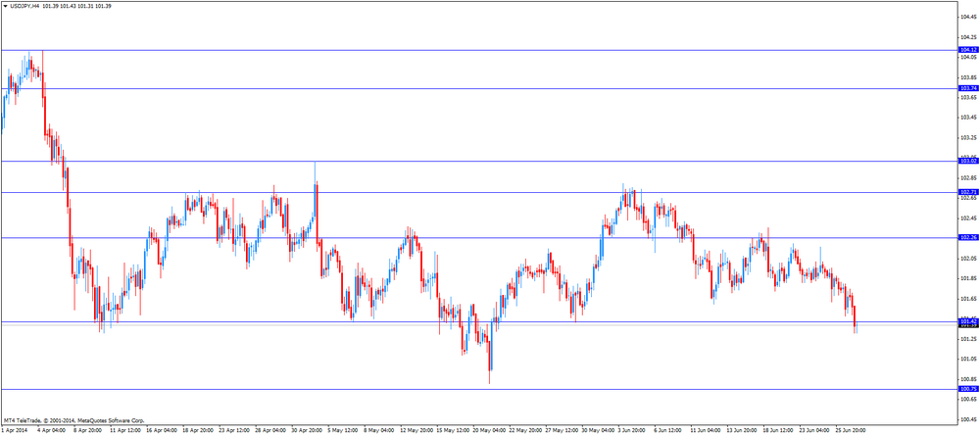Click 104.45 on the price scale

(x=969, y=18)
